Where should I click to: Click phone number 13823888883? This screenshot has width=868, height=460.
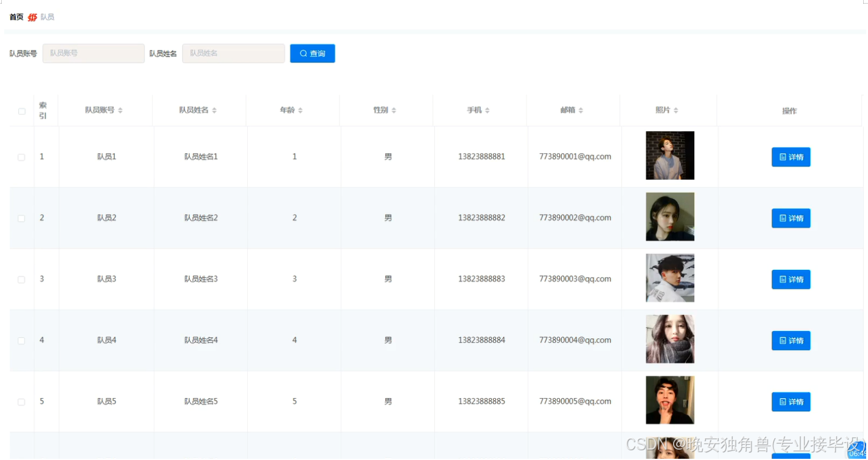[482, 279]
